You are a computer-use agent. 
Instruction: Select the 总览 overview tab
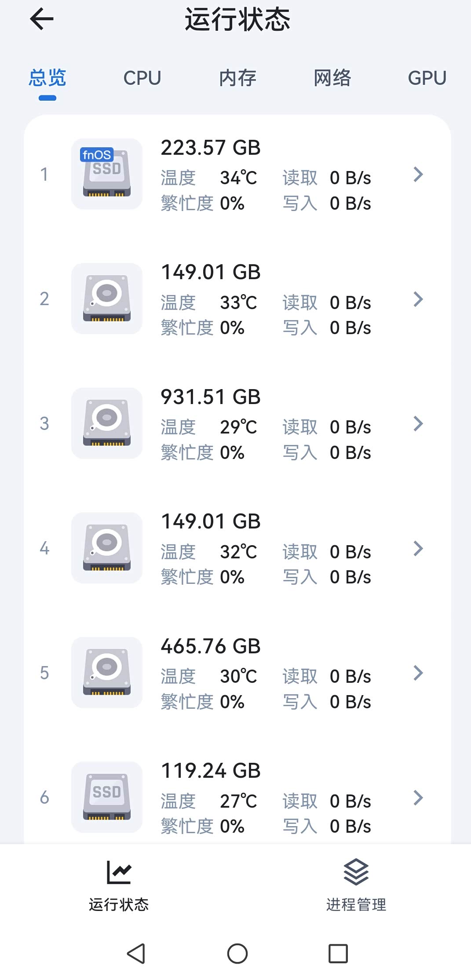tap(47, 78)
